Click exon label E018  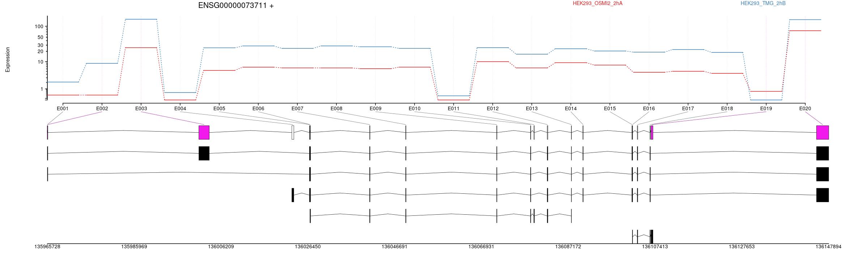[727, 108]
